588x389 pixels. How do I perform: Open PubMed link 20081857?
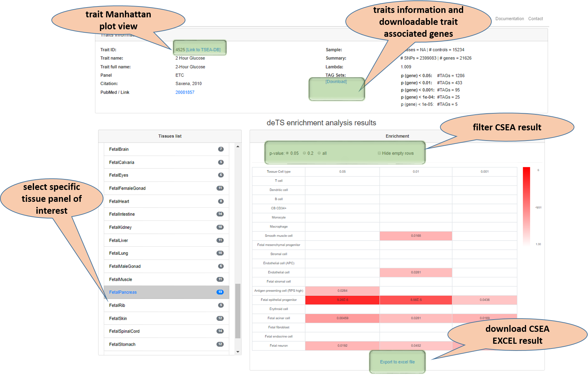(185, 92)
